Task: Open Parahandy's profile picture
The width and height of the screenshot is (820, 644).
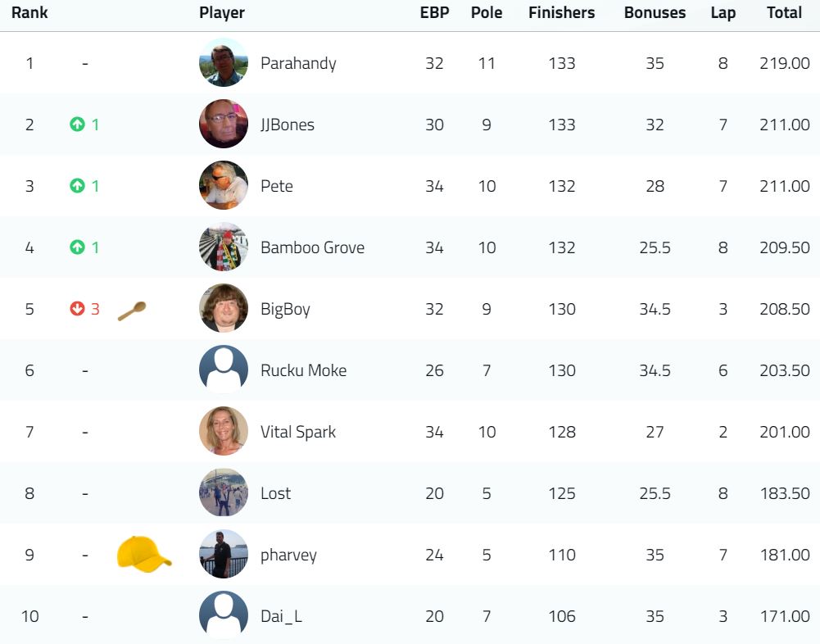Action: click(x=224, y=63)
